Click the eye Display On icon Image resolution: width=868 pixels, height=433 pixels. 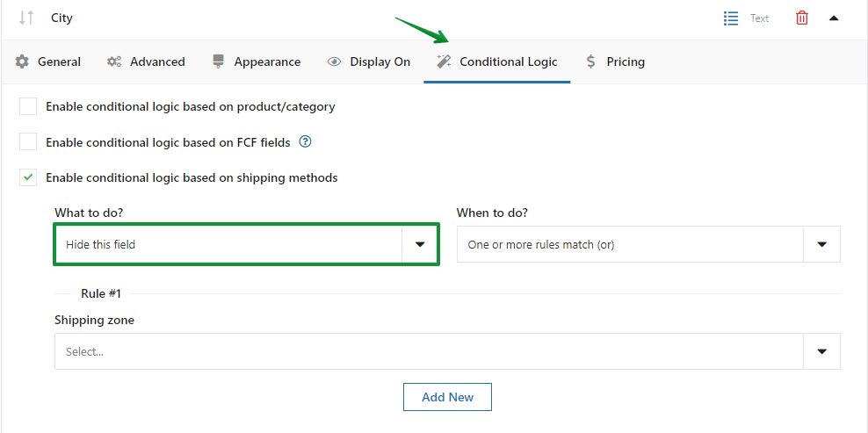pos(334,61)
